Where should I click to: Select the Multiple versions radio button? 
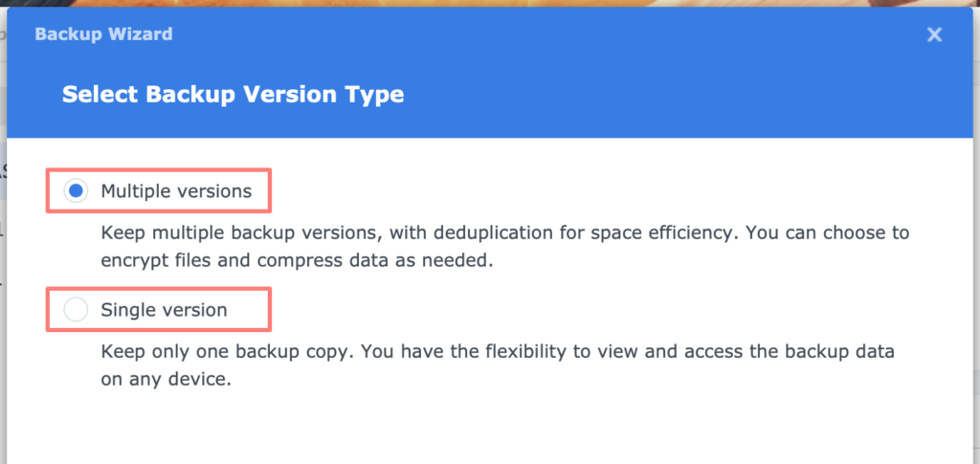pyautogui.click(x=76, y=191)
